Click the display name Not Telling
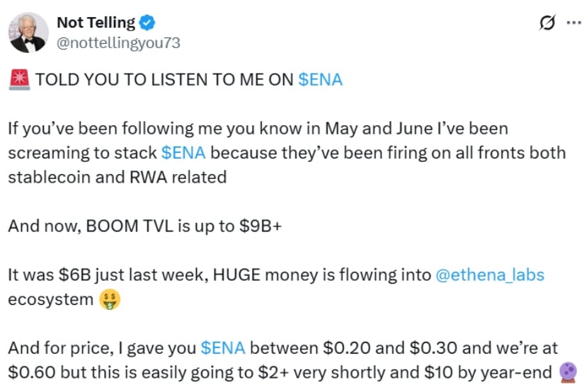Image resolution: width=584 pixels, height=392 pixels. point(96,23)
